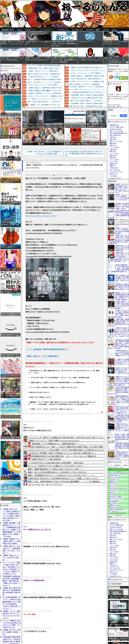Close the red related-articles box
Viewport: 129px width, 644px height.
pos(102,412)
